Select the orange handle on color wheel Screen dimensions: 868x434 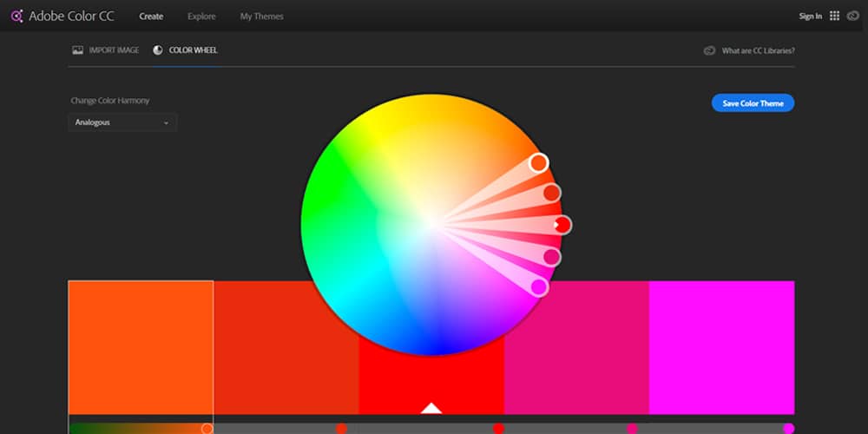point(538,163)
